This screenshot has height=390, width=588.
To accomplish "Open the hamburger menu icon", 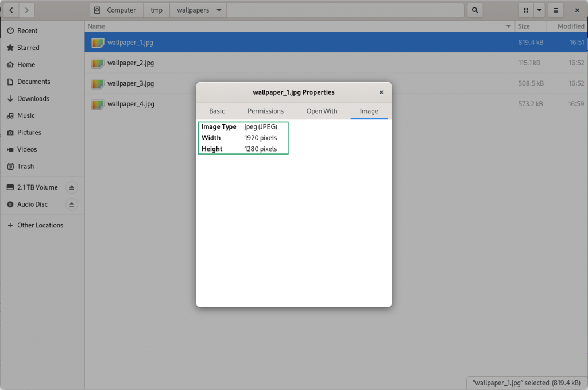I will [x=555, y=10].
